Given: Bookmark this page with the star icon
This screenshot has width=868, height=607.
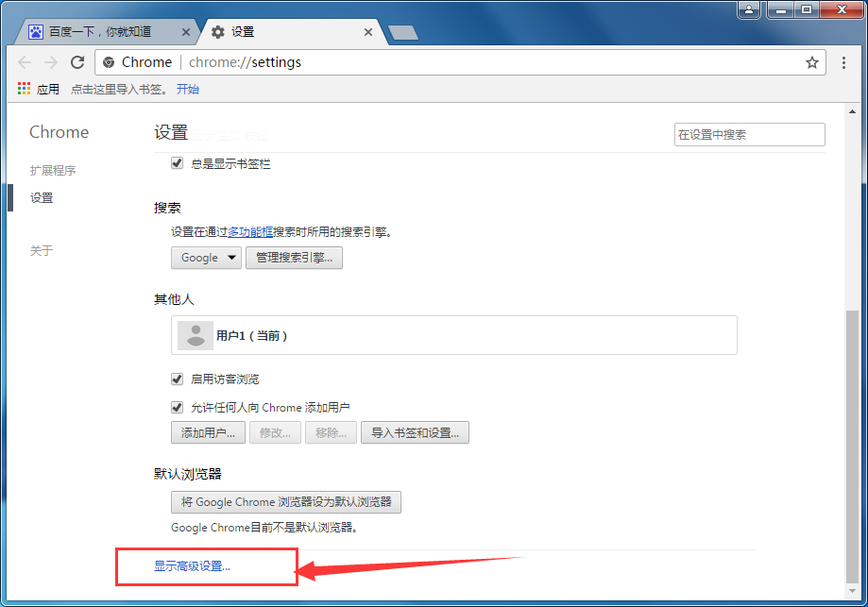Looking at the screenshot, I should (x=811, y=62).
